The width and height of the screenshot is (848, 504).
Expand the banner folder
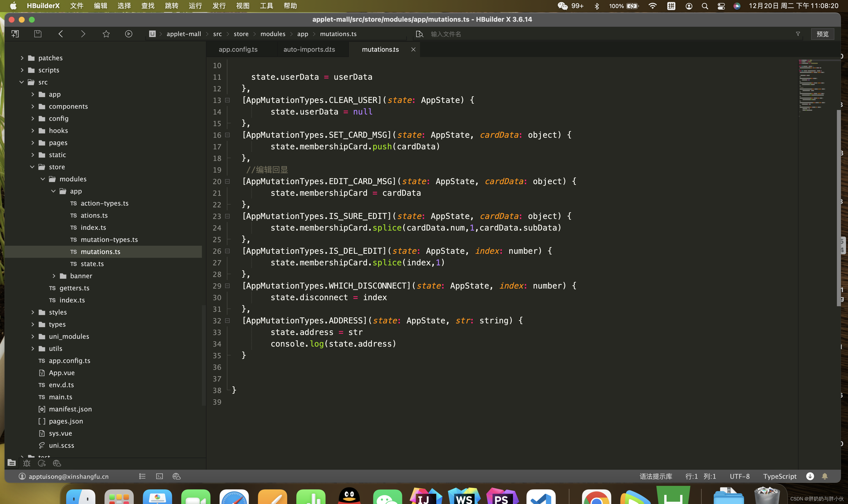coord(54,276)
